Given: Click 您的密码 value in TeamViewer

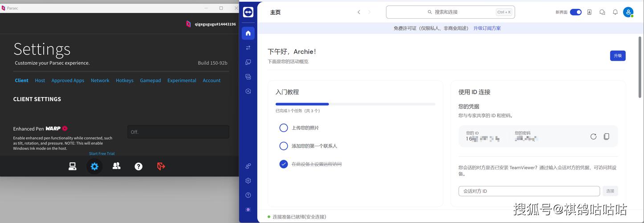Looking at the screenshot, I should click(526, 139).
